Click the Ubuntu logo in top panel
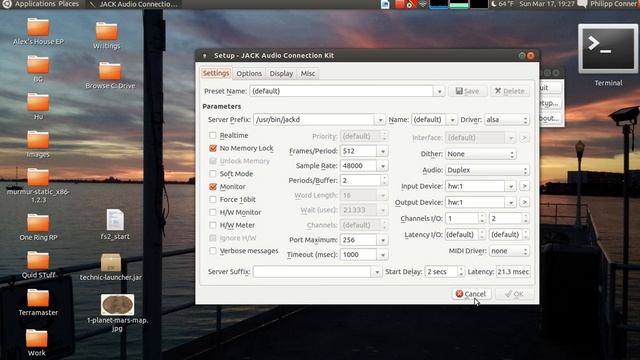The height and width of the screenshot is (360, 640). pos(7,4)
